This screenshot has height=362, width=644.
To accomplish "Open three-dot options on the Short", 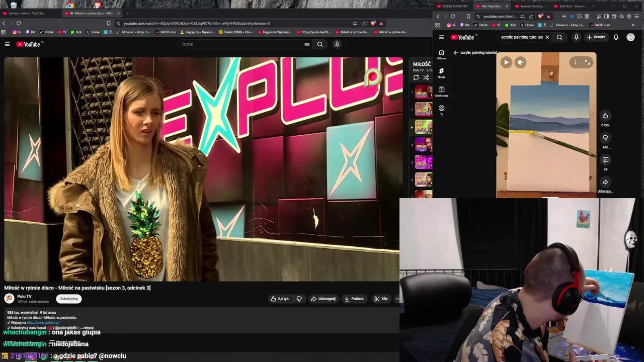I will (x=576, y=62).
